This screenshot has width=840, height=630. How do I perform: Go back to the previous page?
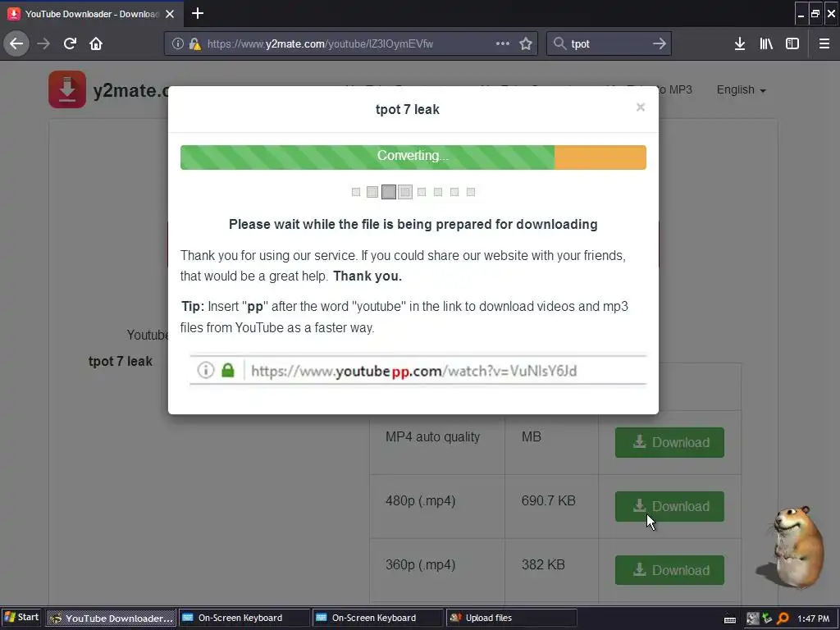point(16,43)
